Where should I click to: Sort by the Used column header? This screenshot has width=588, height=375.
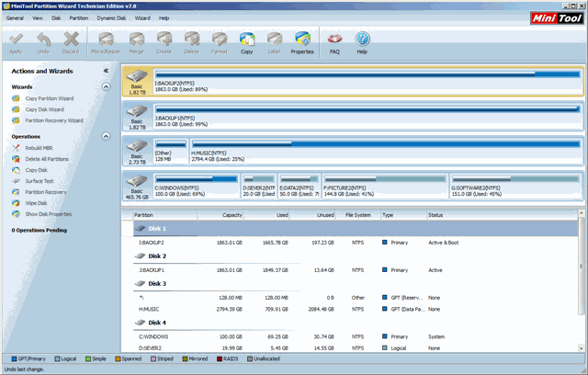click(x=266, y=215)
